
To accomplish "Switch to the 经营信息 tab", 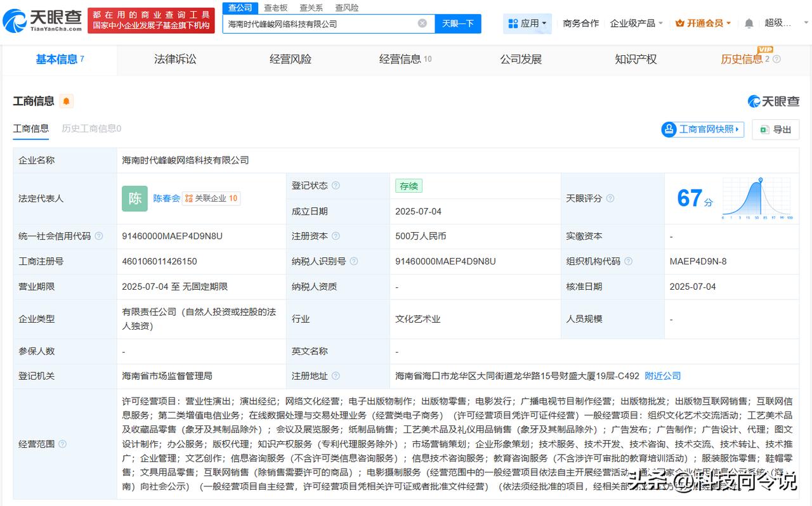I will tap(405, 59).
